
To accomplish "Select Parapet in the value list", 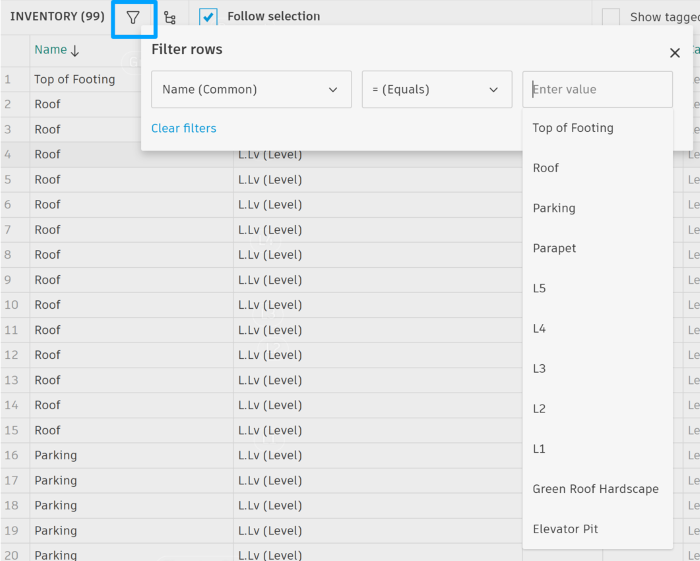I will coord(555,248).
